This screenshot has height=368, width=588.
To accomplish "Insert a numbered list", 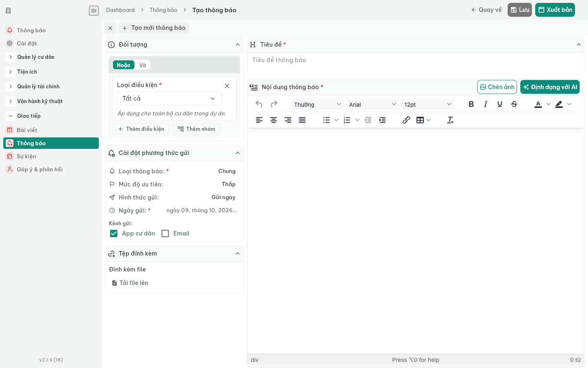I will (x=347, y=120).
